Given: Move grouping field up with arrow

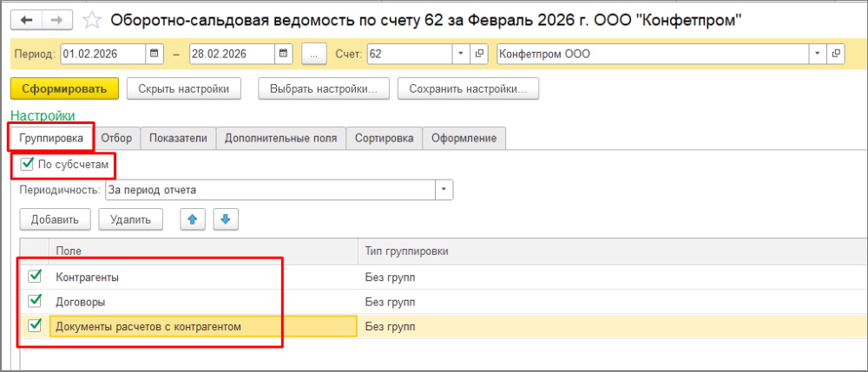Looking at the screenshot, I should point(192,219).
